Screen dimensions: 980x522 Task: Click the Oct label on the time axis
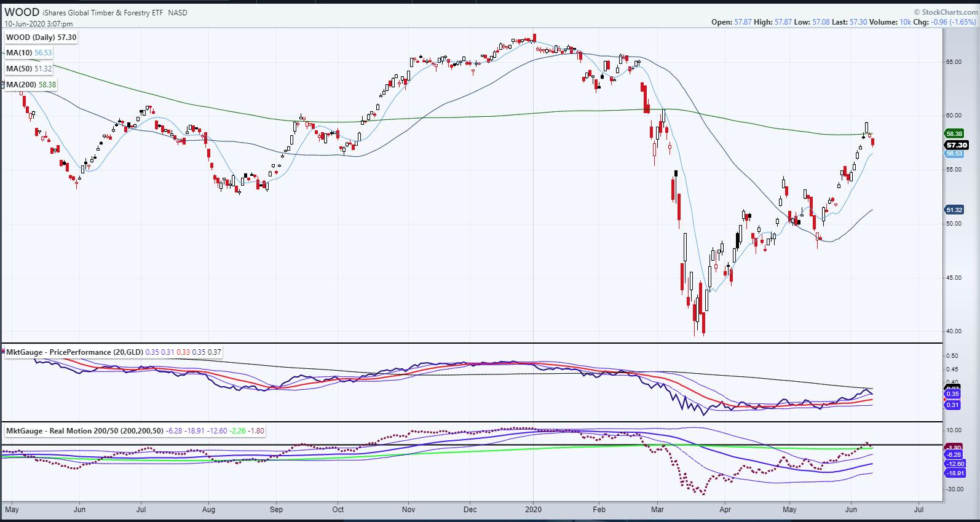tap(338, 510)
